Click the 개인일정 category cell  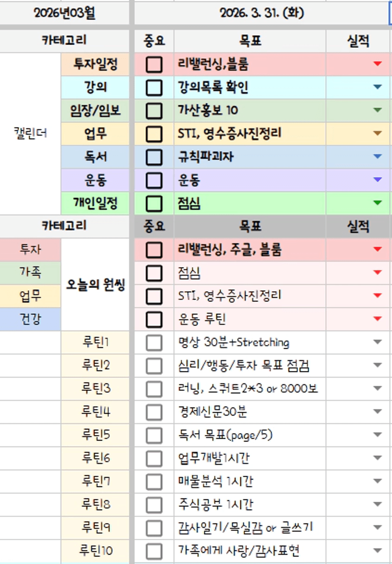(x=95, y=203)
